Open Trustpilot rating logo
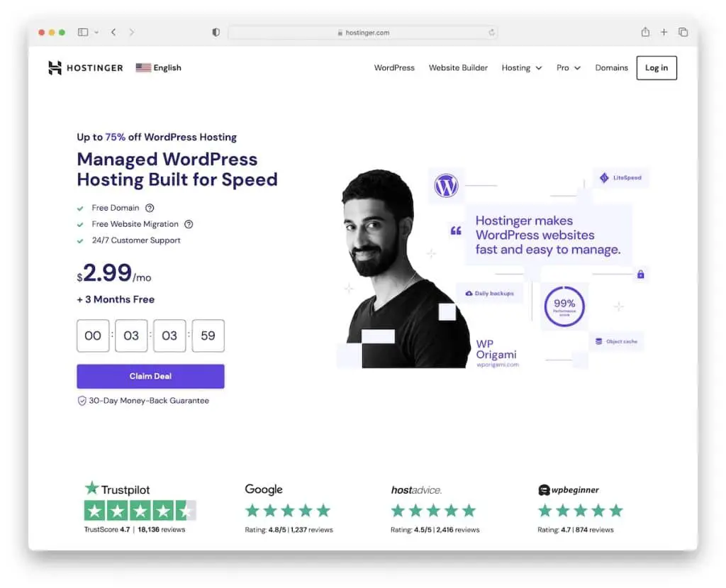Image resolution: width=726 pixels, height=588 pixels. 117,489
